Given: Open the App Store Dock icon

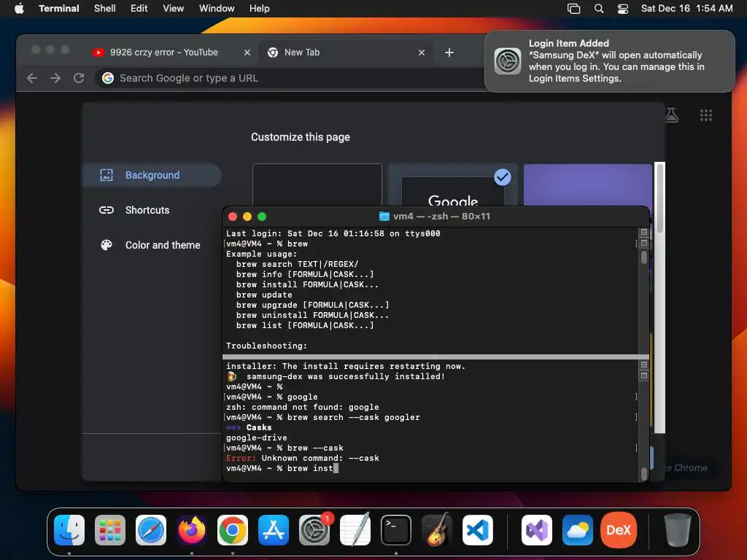Looking at the screenshot, I should point(274,530).
